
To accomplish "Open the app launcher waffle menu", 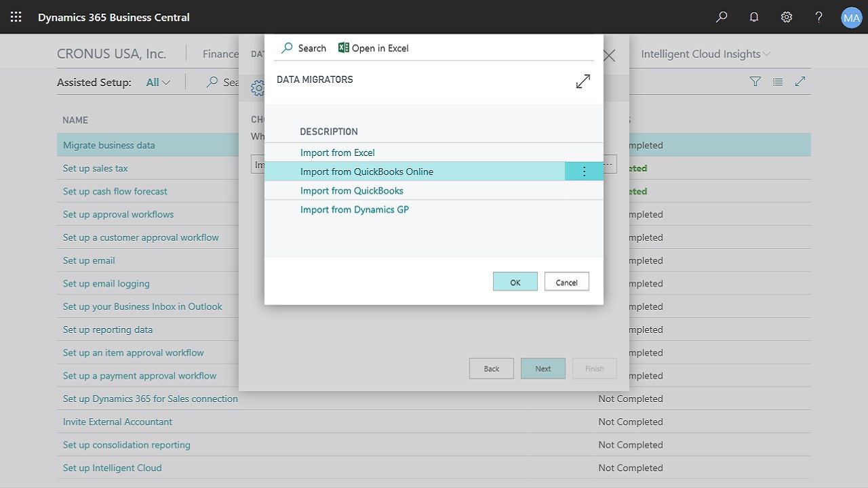I will click(16, 17).
